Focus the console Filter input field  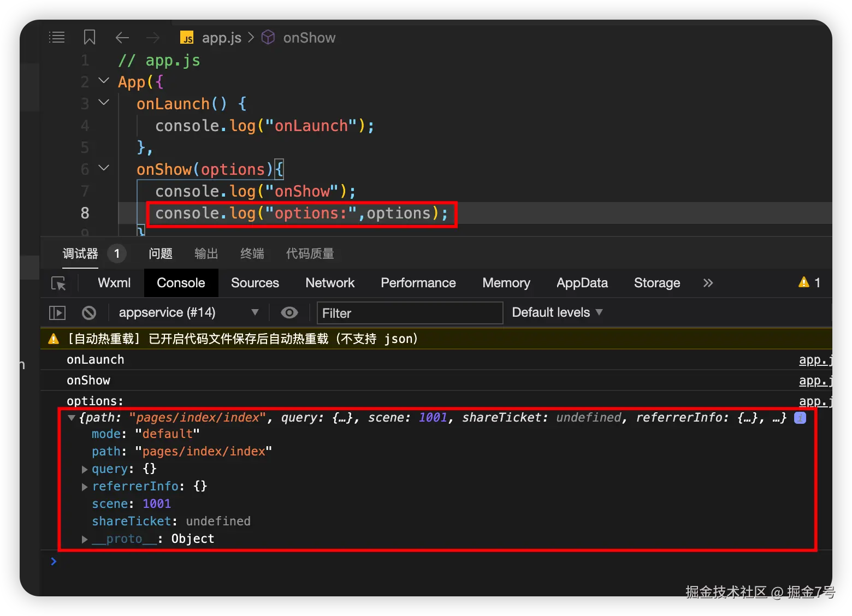point(410,313)
